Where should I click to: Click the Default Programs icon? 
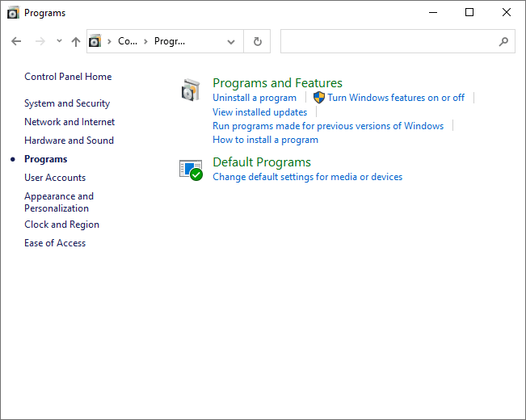pyautogui.click(x=191, y=169)
